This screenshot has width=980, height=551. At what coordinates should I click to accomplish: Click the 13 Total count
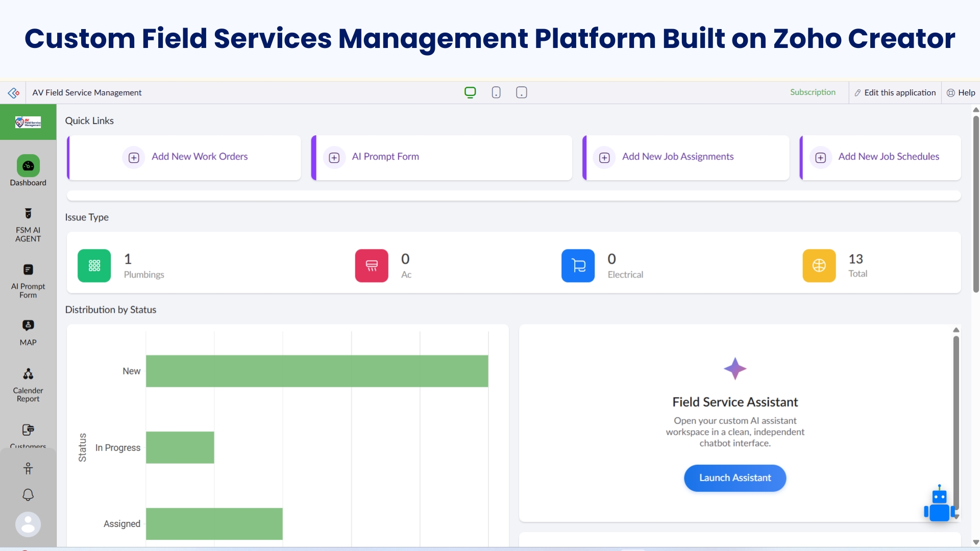click(x=856, y=259)
